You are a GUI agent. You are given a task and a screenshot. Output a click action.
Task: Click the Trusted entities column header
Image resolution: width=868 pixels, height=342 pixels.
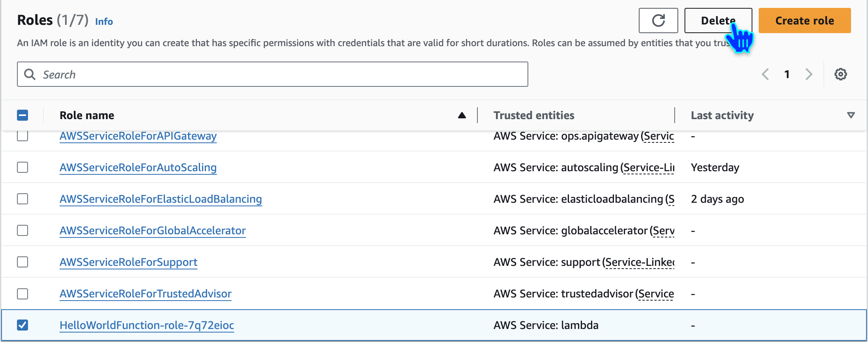pyautogui.click(x=534, y=115)
